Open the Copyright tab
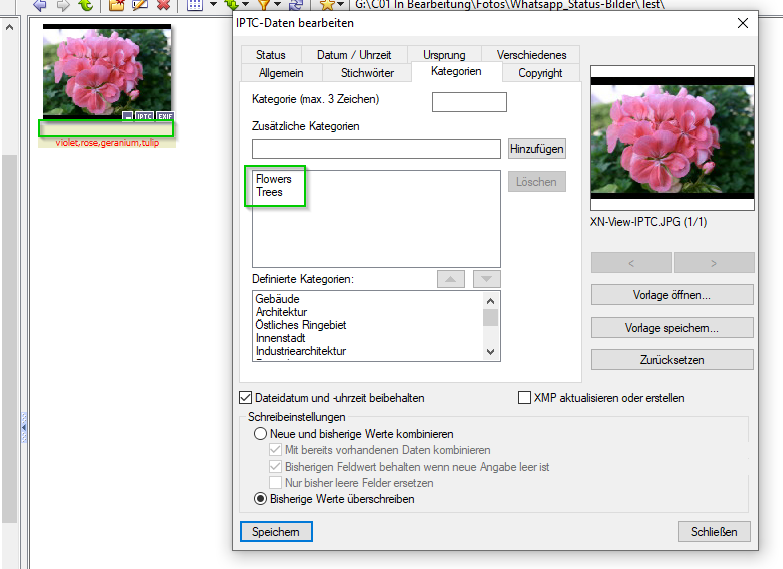 540,72
